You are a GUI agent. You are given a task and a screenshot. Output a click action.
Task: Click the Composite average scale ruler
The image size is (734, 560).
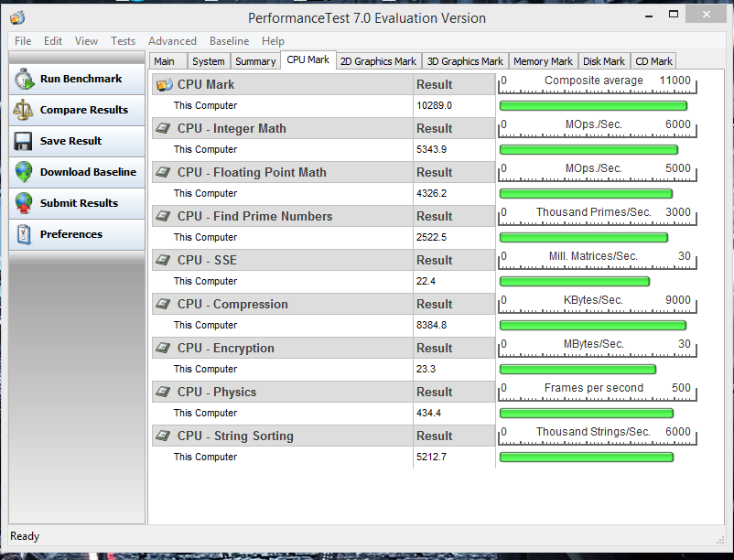[598, 84]
